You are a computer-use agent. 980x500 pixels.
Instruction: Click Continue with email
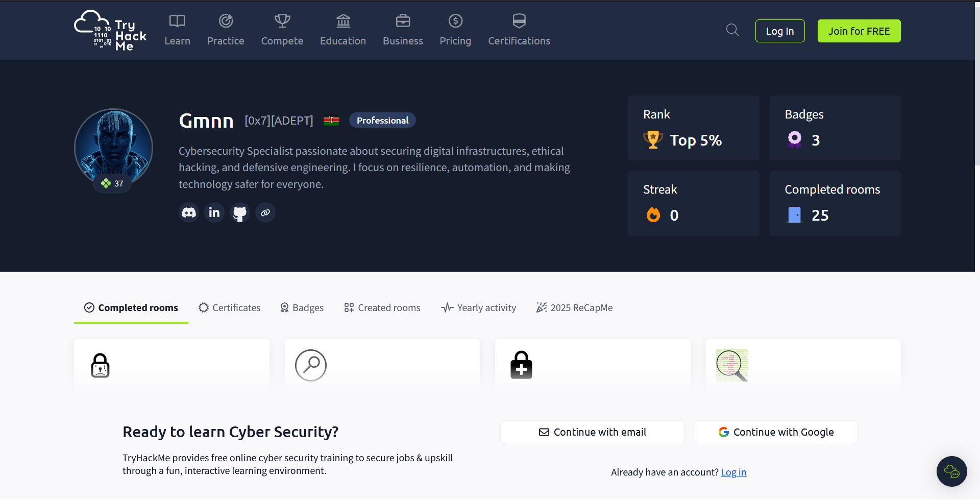(x=592, y=432)
